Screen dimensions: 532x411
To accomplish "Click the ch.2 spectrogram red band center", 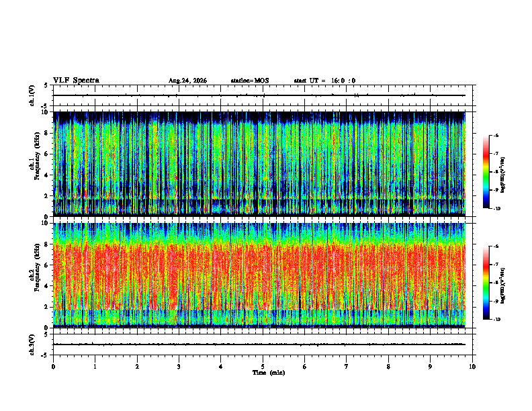I will click(x=259, y=277).
